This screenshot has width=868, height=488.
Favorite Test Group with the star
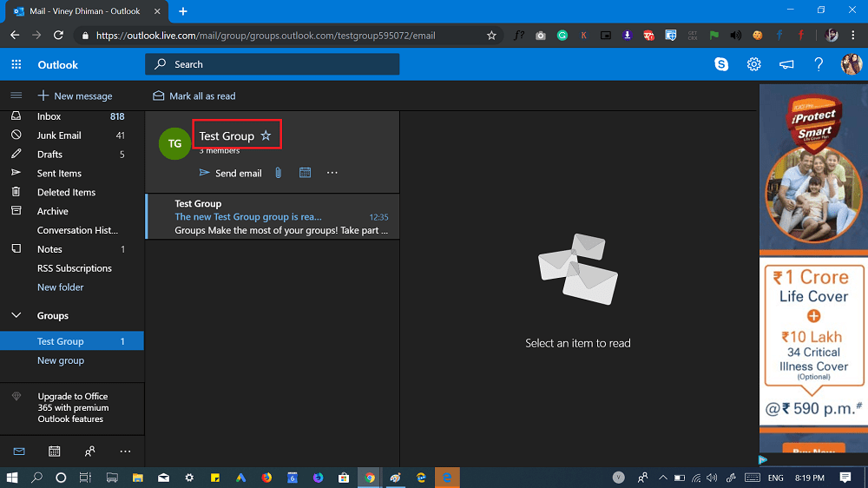point(266,135)
